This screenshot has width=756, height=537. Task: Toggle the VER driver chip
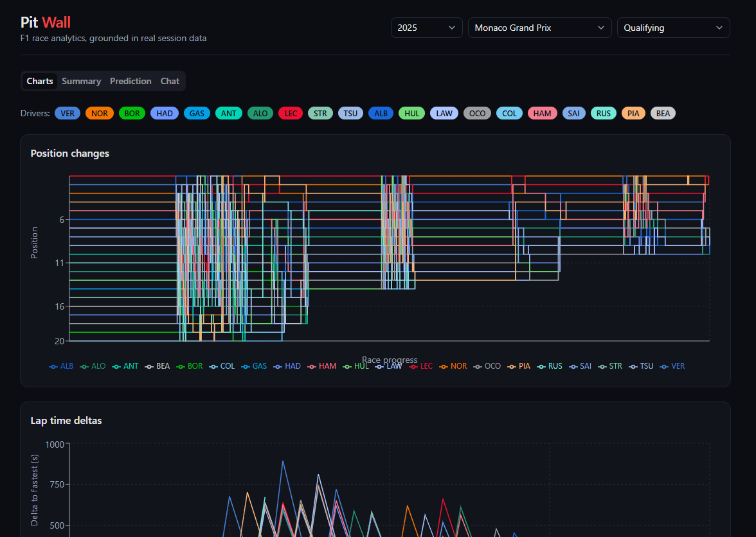(67, 113)
